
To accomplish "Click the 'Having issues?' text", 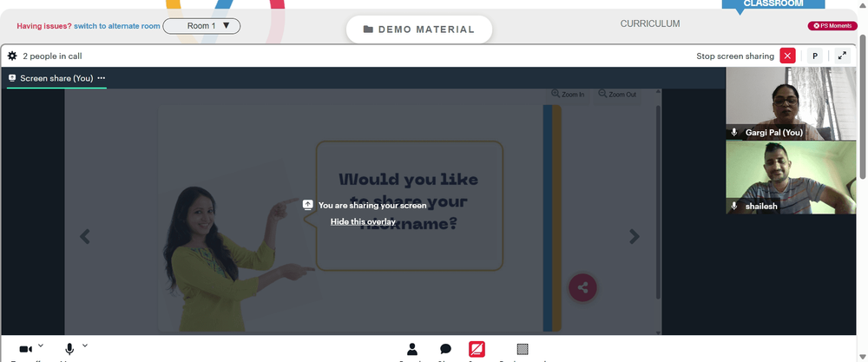I will 44,26.
